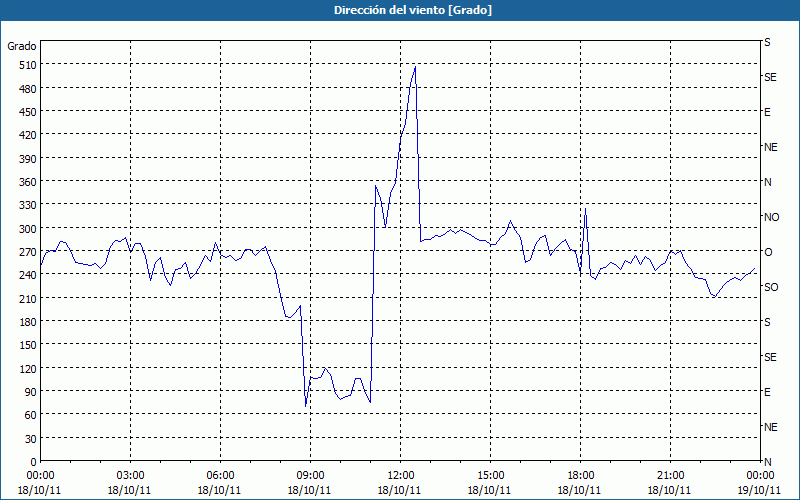This screenshot has height=500, width=800.
Task: Select the 180 degree axis label
Action: [x=28, y=322]
